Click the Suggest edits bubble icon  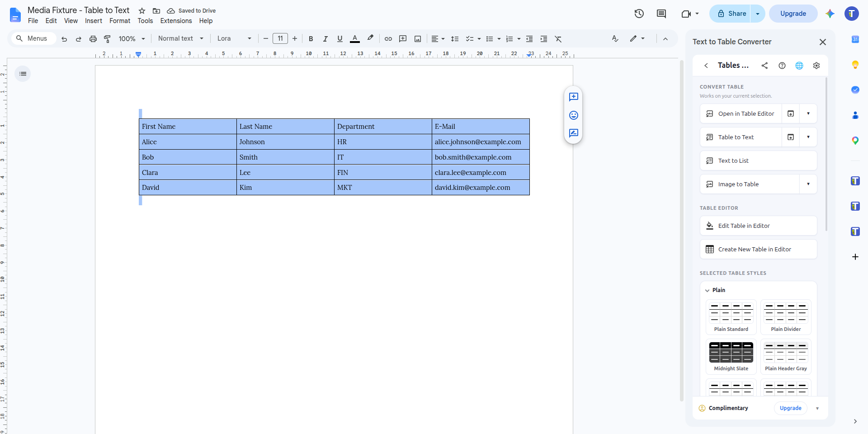click(x=574, y=133)
